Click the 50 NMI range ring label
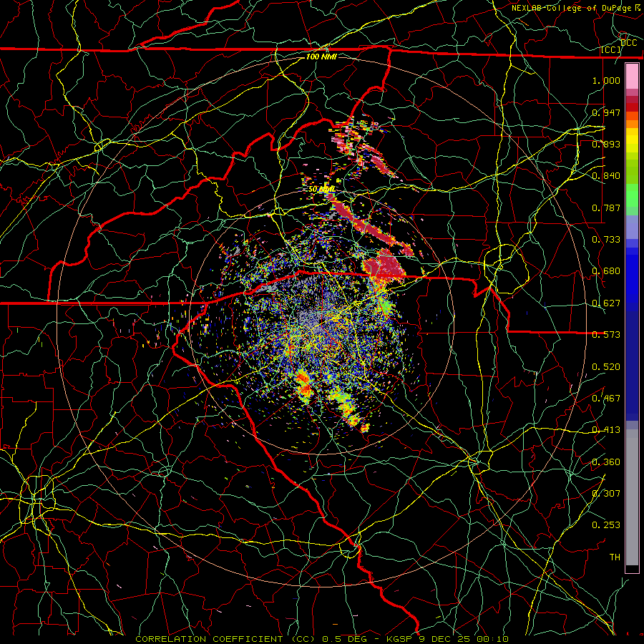Viewport: 644px width, 644px height. click(x=321, y=190)
